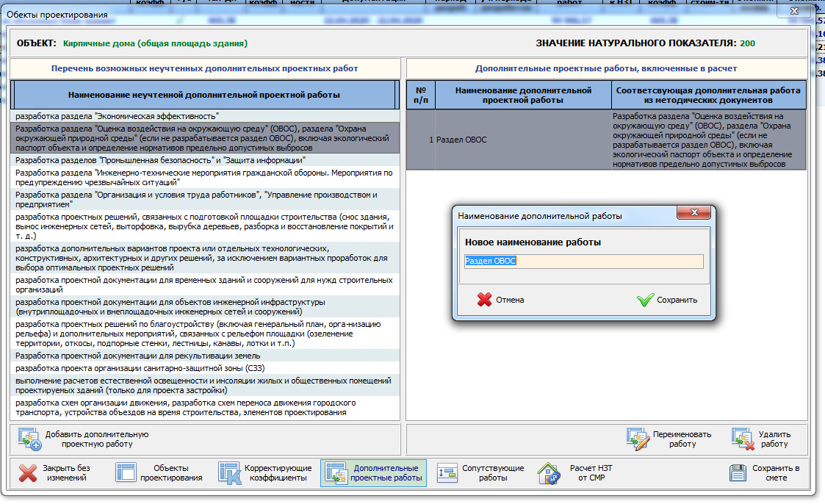
Task: Open the Сопутствующие работы tab
Action: pyautogui.click(x=480, y=472)
